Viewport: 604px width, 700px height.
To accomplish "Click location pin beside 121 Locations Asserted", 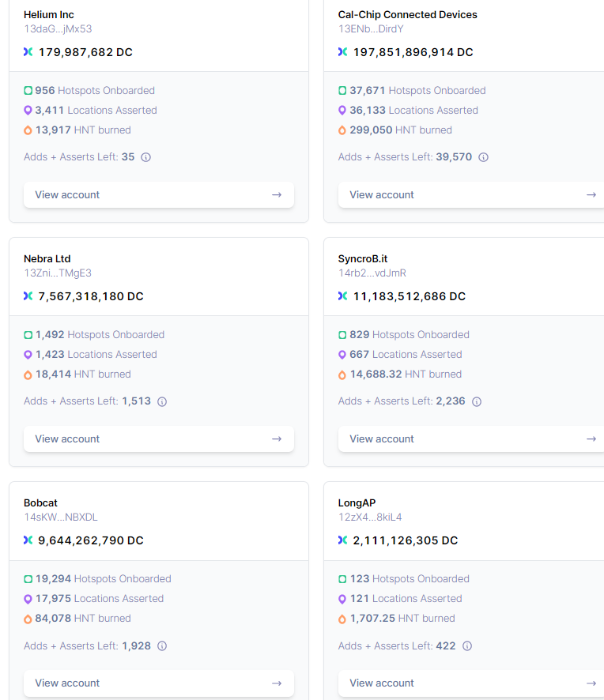I will pyautogui.click(x=342, y=599).
